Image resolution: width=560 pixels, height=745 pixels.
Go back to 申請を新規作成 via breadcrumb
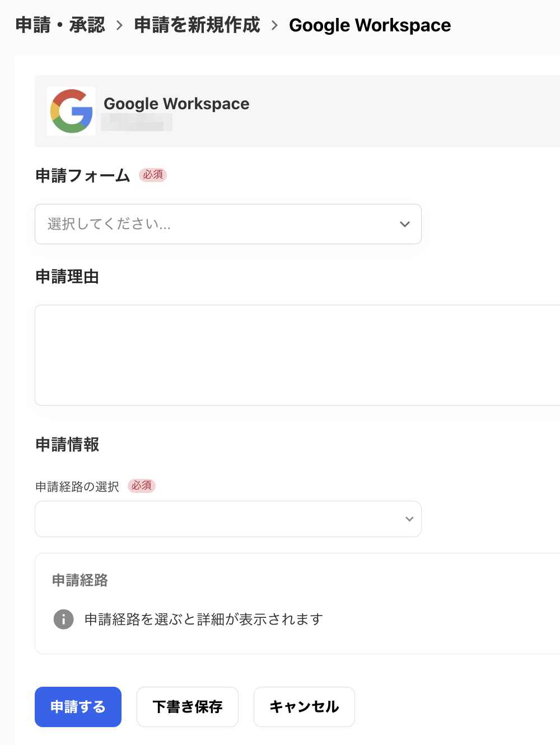coord(197,25)
